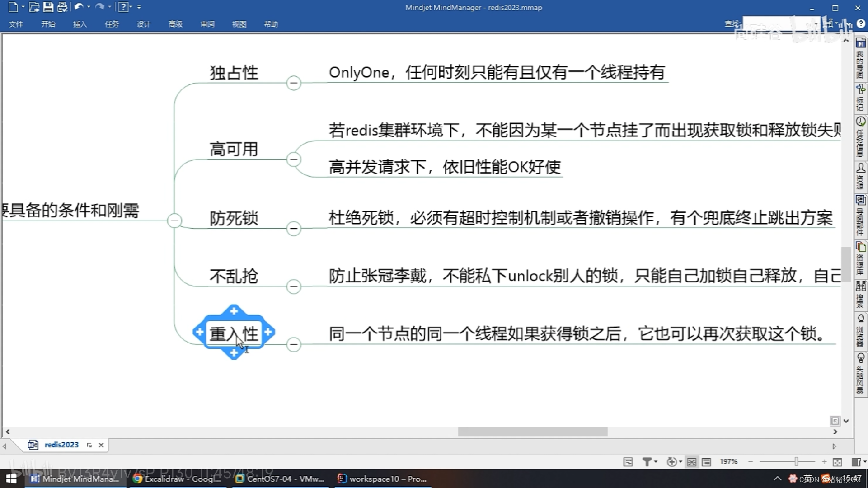Image resolution: width=868 pixels, height=488 pixels.
Task: Select the 高可用 topic
Action: tap(234, 149)
